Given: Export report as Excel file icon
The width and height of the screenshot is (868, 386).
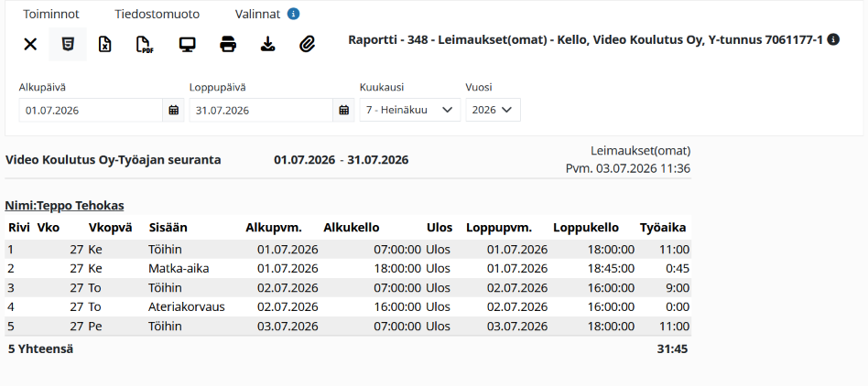Looking at the screenshot, I should point(104,44).
